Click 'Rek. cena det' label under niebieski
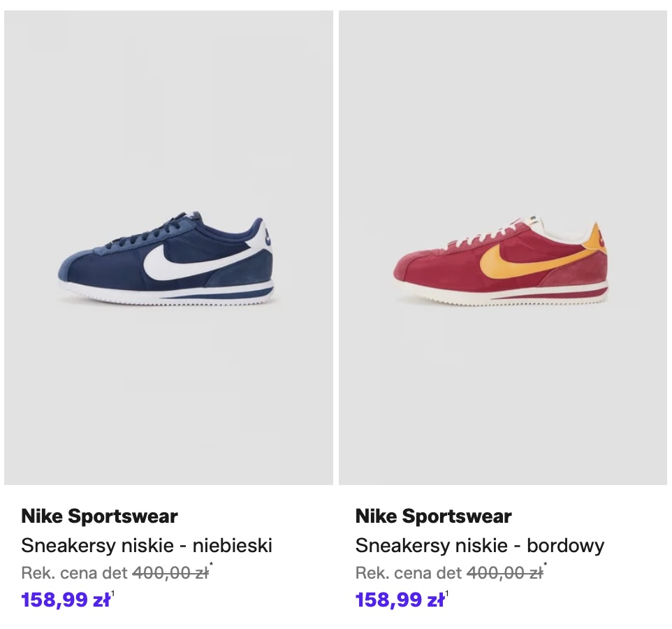 coord(75,574)
